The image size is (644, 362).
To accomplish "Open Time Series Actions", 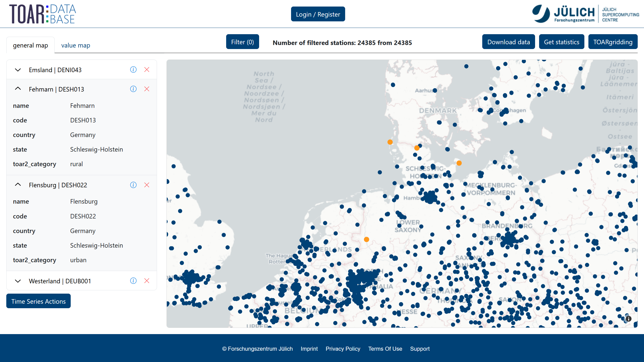I will coord(38,301).
